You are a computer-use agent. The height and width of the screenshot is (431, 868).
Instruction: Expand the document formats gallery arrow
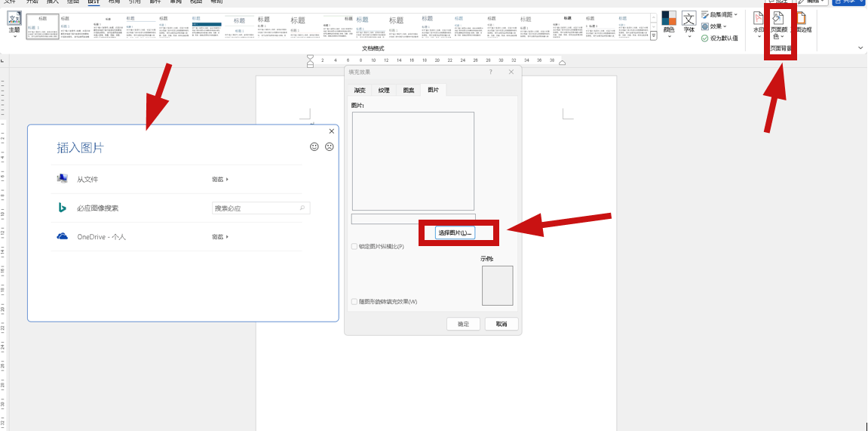[653, 36]
